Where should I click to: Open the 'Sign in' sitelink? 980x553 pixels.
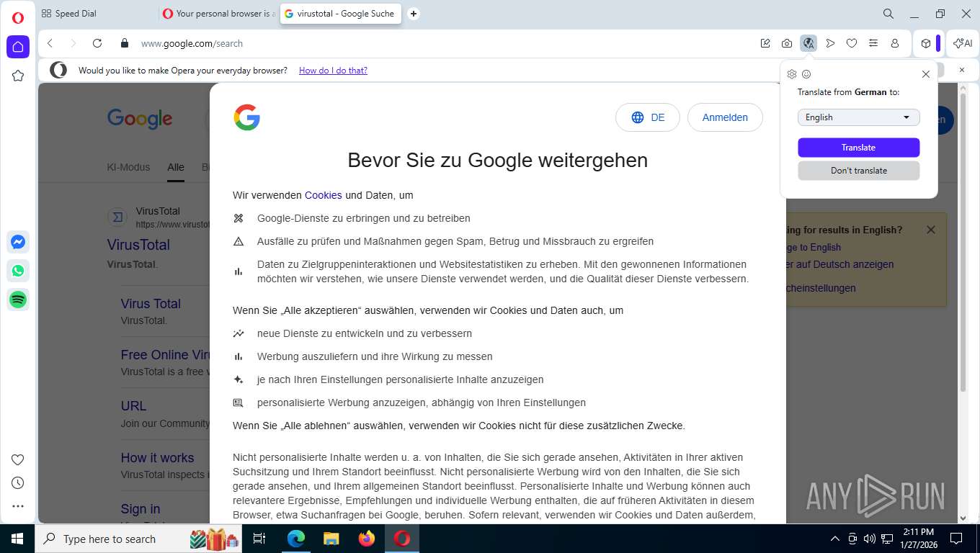(x=141, y=509)
